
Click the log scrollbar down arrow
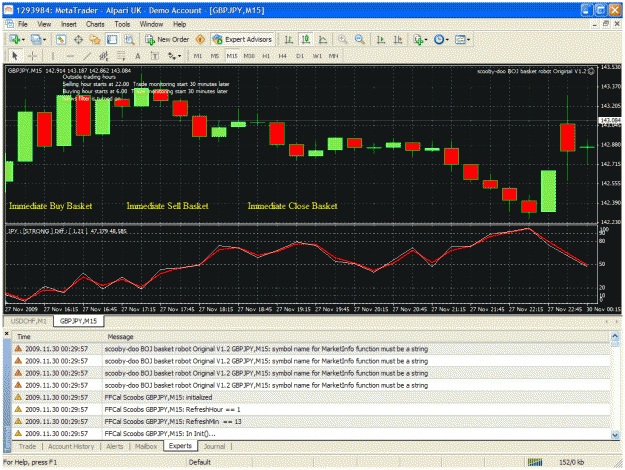pos(615,435)
